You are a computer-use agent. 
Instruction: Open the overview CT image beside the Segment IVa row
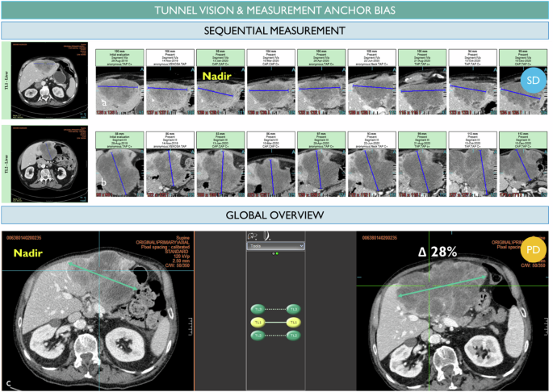click(49, 81)
